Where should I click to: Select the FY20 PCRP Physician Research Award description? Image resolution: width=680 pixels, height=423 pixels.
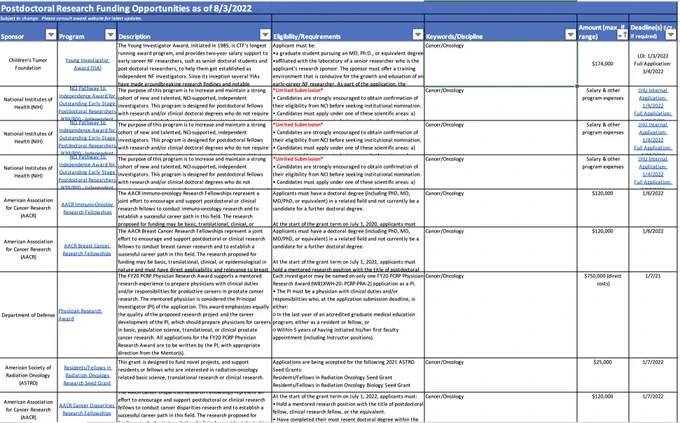194,315
